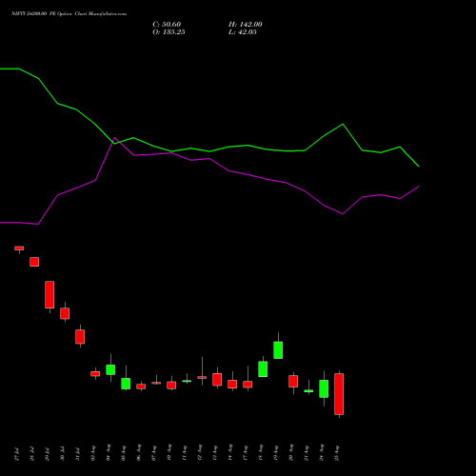Select the low value L: 42.05
Viewport: 476px width, 476px height.
243,32
